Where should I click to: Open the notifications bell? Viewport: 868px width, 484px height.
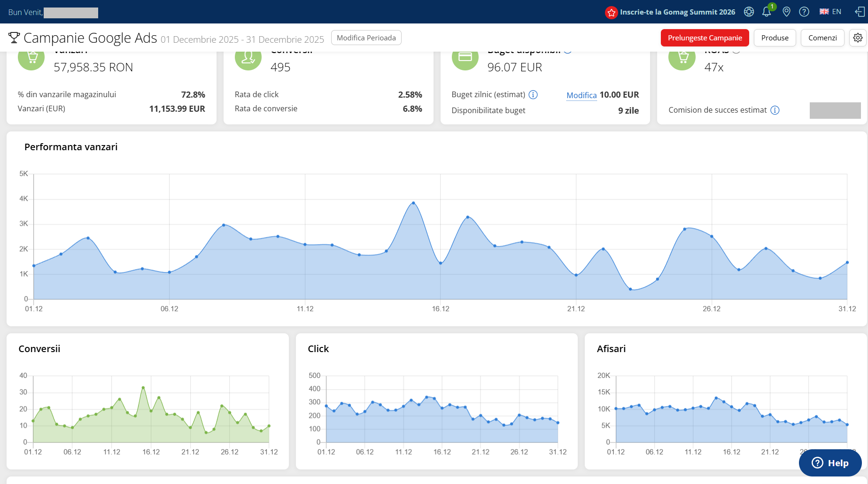coord(767,12)
